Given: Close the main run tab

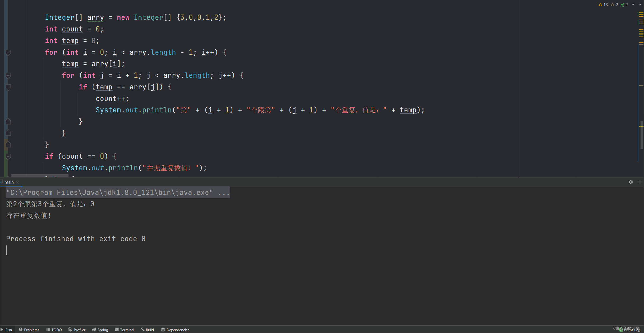Looking at the screenshot, I should pyautogui.click(x=17, y=182).
